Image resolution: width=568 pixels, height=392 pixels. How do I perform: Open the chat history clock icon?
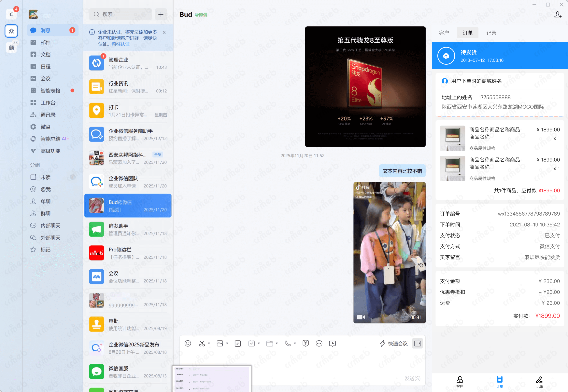[332, 343]
